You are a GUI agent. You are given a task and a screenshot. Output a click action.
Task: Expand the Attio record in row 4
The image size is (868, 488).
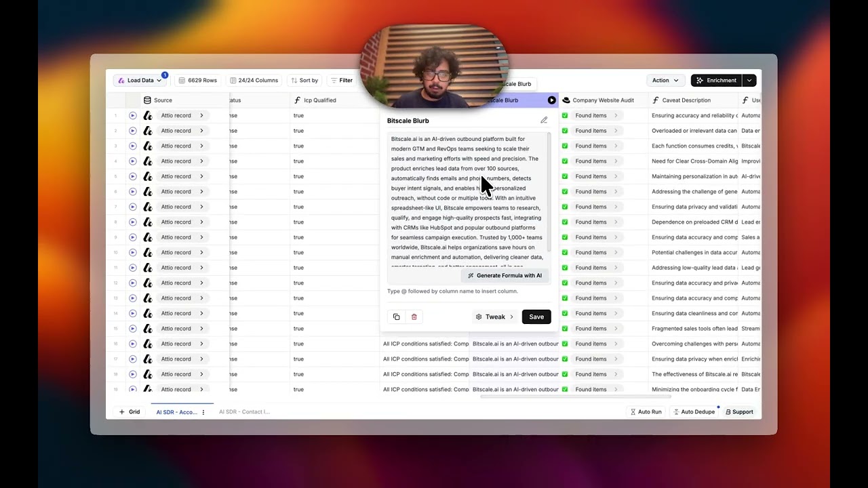click(201, 161)
